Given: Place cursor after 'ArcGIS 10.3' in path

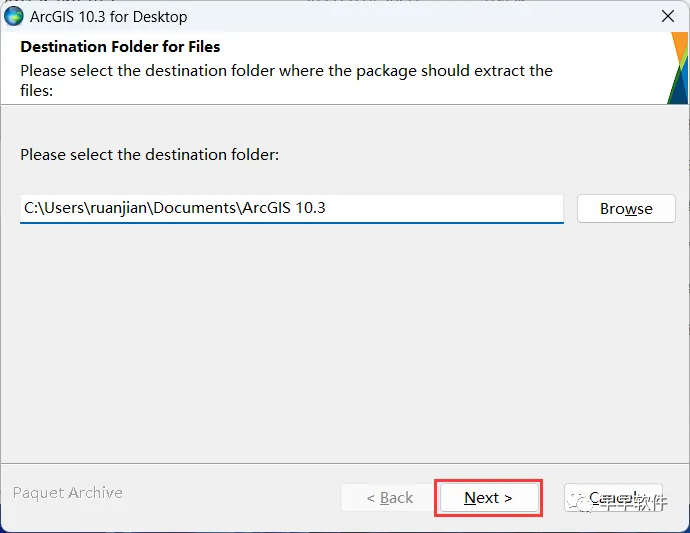Looking at the screenshot, I should tap(327, 208).
